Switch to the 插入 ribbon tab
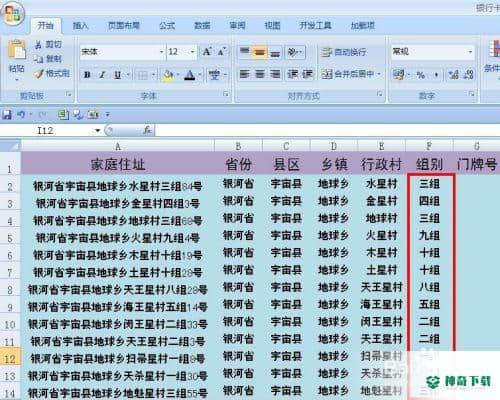 point(81,26)
